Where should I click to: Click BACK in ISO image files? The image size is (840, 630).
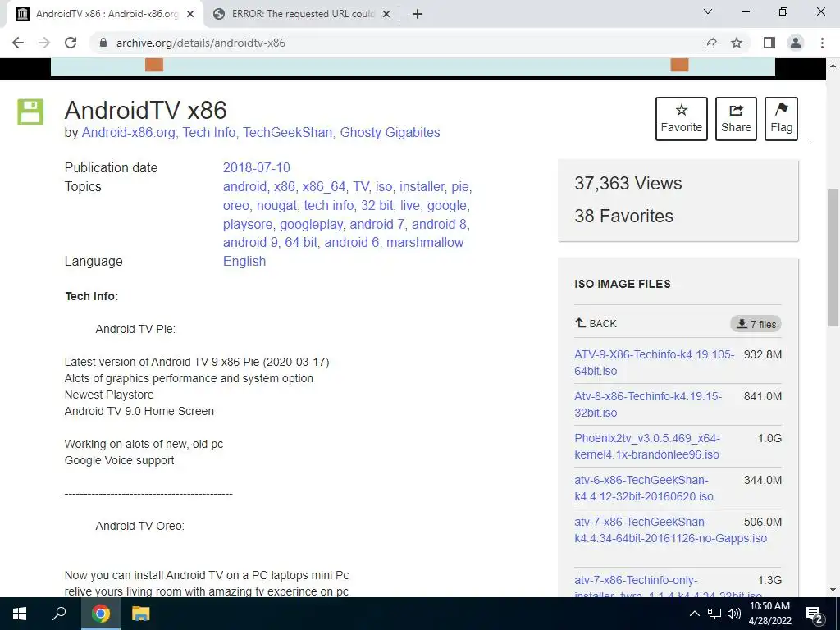click(596, 323)
